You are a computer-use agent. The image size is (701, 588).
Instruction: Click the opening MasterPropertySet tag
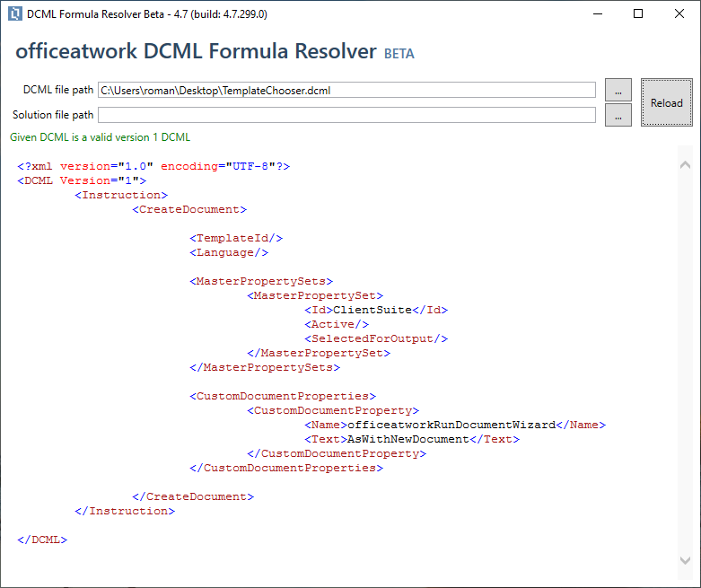pos(315,295)
